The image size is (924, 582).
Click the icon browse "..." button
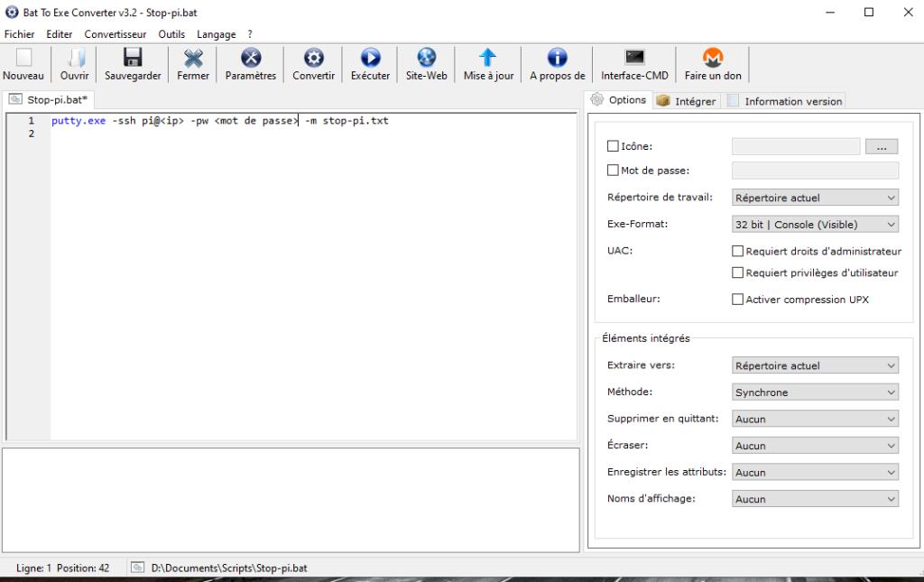click(x=882, y=146)
